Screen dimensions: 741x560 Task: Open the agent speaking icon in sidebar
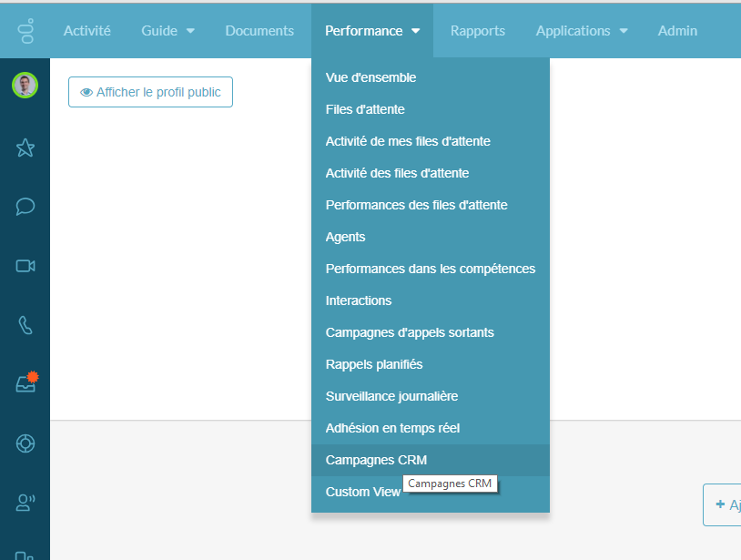point(25,502)
